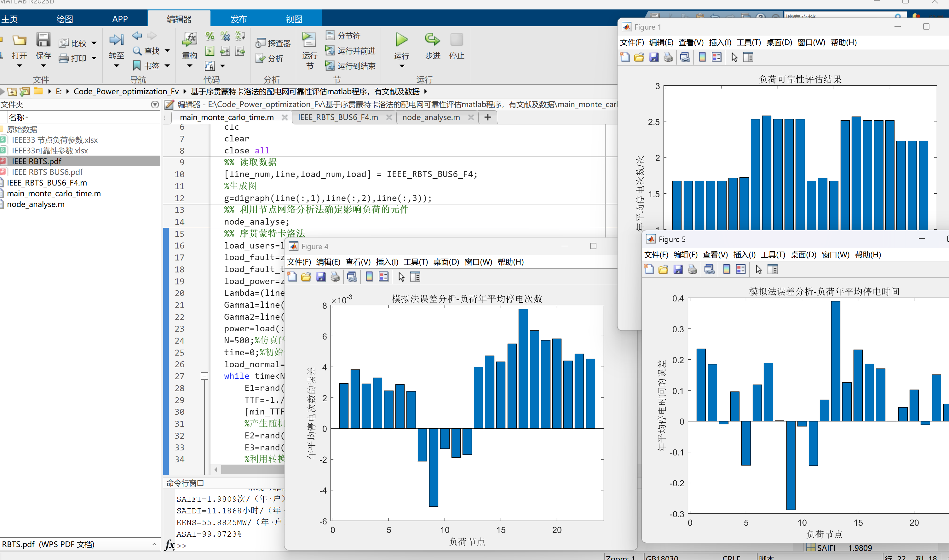The image size is (949, 560).
Task: Expand the Compare (比较) dropdown arrow
Action: 94,43
